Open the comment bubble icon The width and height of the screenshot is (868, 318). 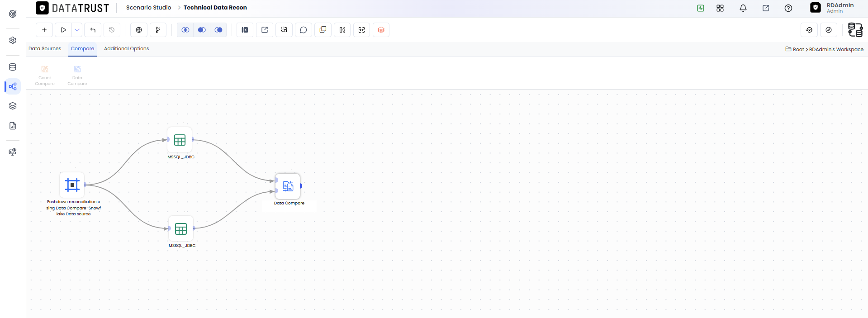304,30
